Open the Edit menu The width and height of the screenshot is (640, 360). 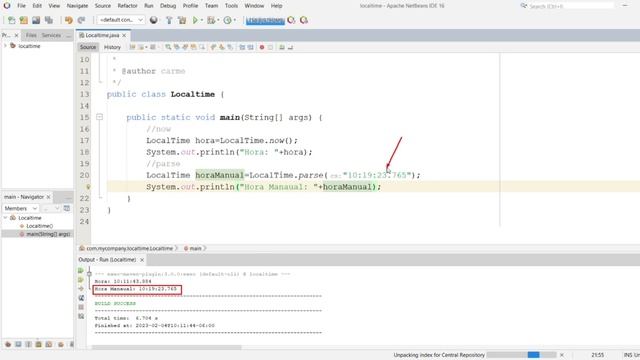pyautogui.click(x=37, y=6)
